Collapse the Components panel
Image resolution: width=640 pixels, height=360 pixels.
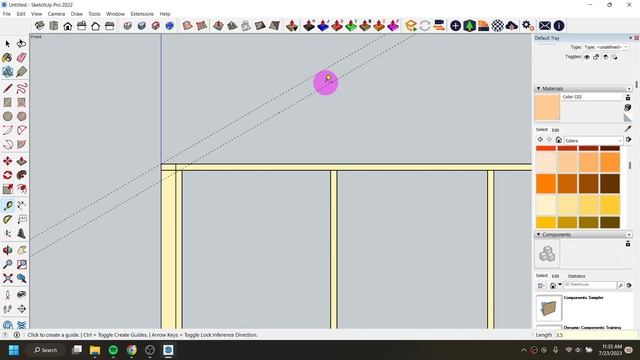point(538,234)
